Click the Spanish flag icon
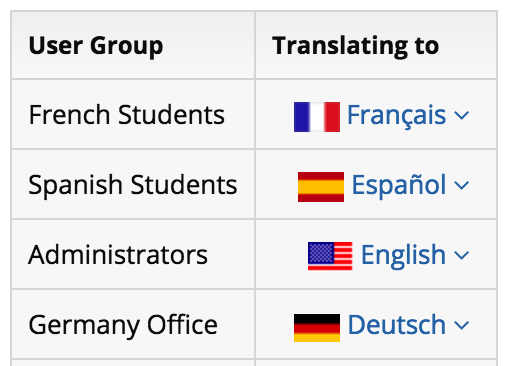The width and height of the screenshot is (510, 366). click(321, 187)
